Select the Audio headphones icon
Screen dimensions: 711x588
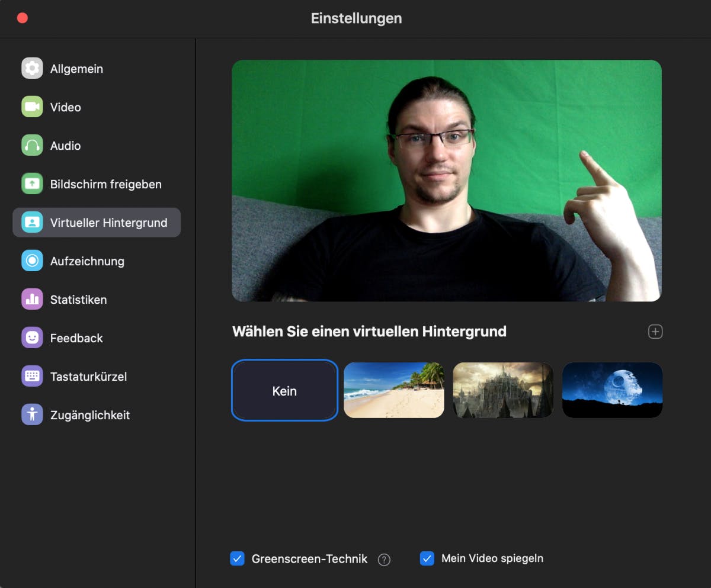[x=32, y=146]
